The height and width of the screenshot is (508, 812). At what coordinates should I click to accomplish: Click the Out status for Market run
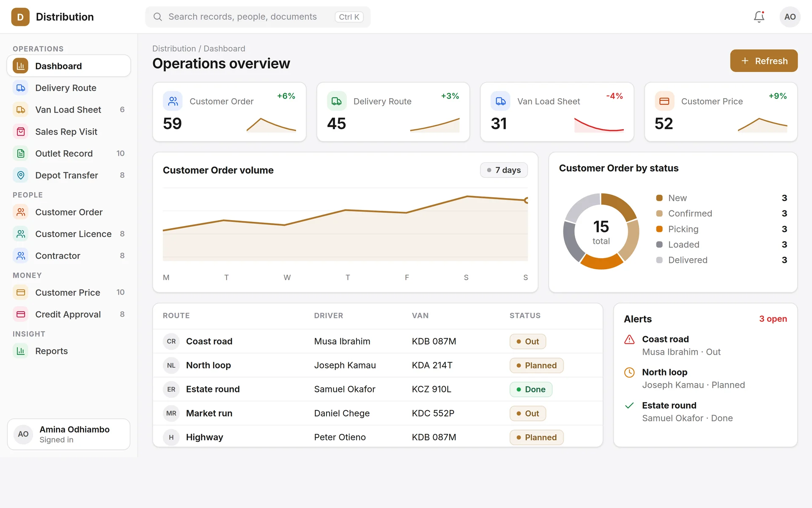click(528, 414)
